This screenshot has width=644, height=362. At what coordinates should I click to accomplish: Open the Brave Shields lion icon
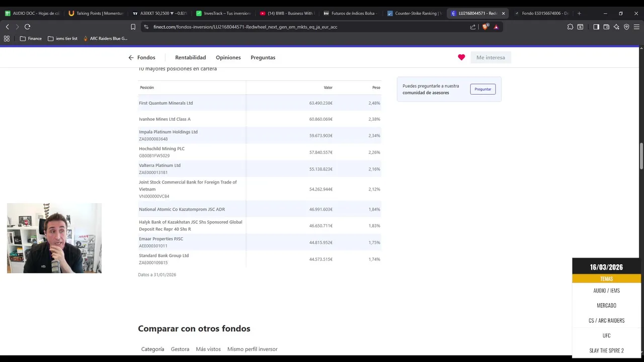tap(485, 27)
